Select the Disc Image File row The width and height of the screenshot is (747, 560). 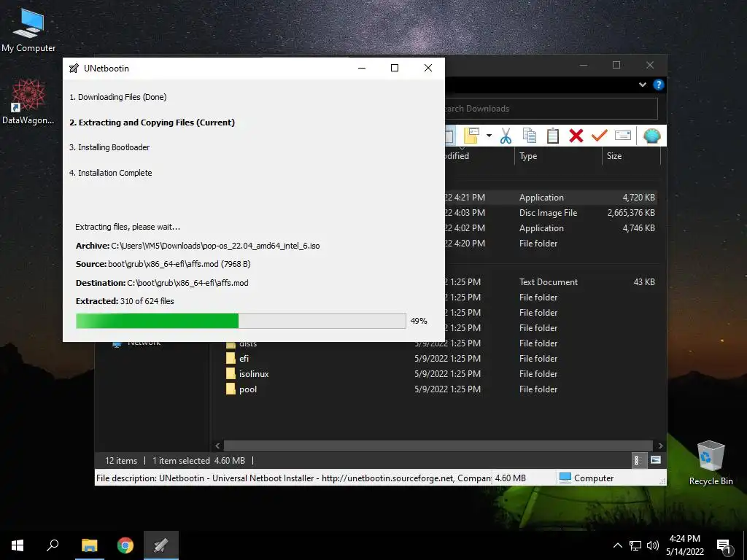click(x=553, y=213)
